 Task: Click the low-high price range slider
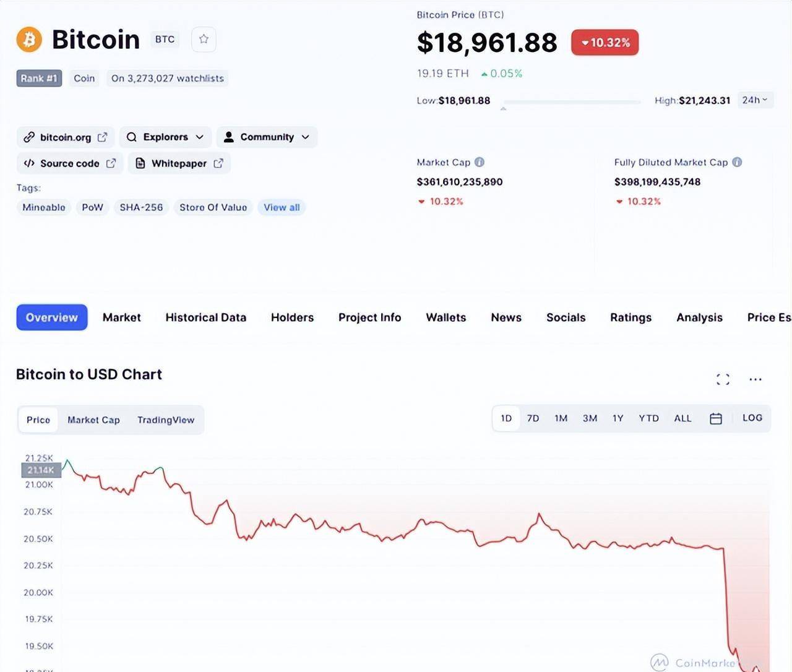[572, 101]
